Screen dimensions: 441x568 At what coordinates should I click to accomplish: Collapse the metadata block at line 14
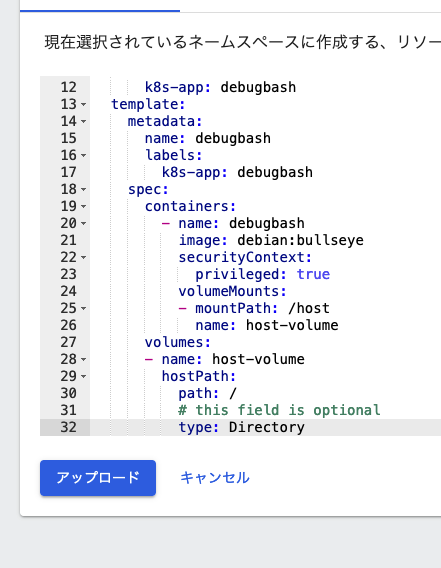tap(84, 121)
